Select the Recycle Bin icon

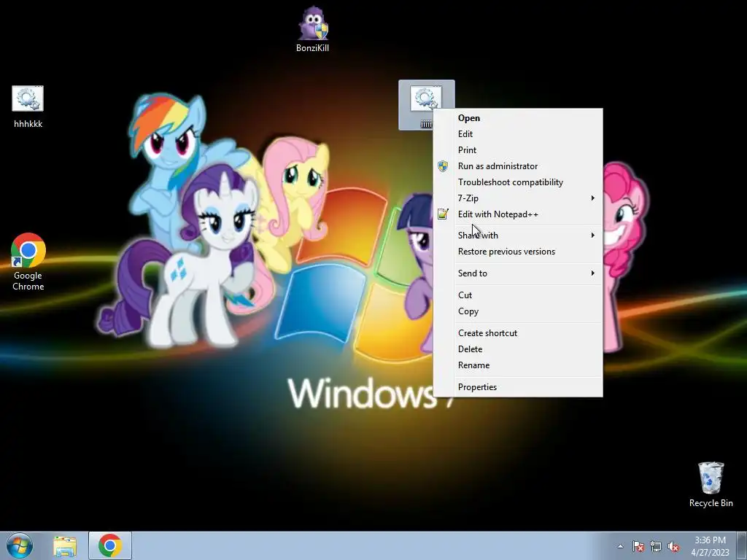pyautogui.click(x=711, y=484)
